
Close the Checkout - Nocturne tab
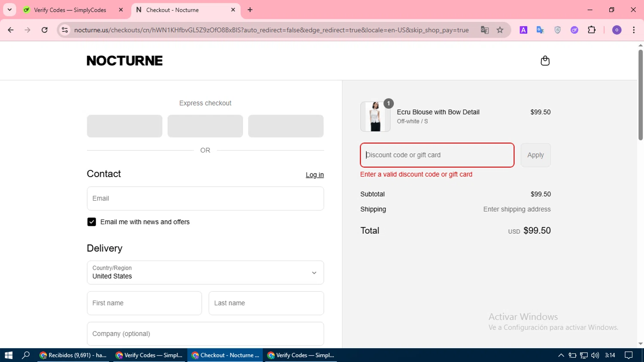[x=233, y=10]
